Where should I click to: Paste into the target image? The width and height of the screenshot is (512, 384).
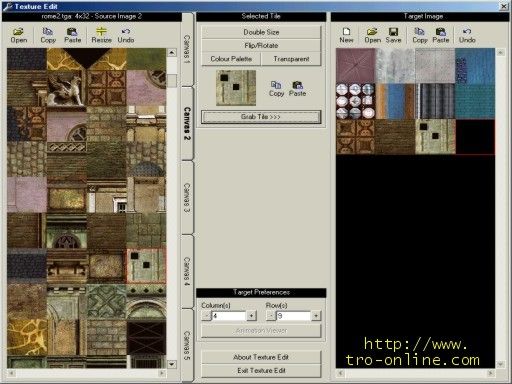point(441,35)
